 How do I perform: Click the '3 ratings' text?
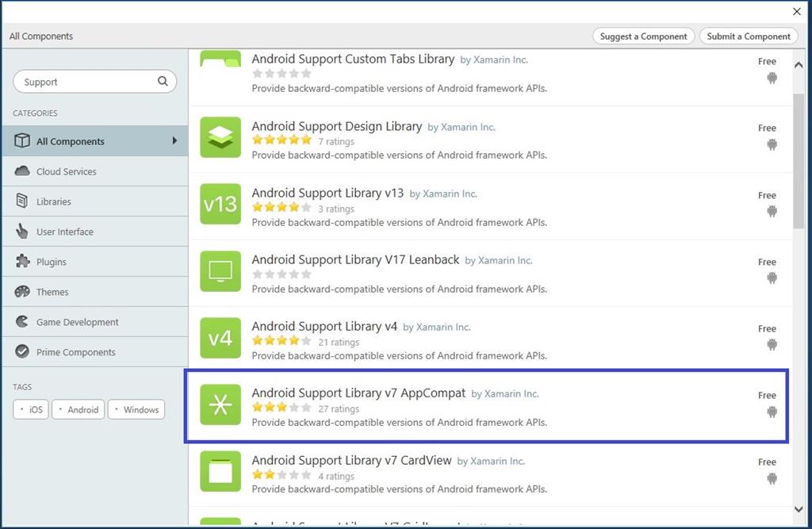pos(336,209)
